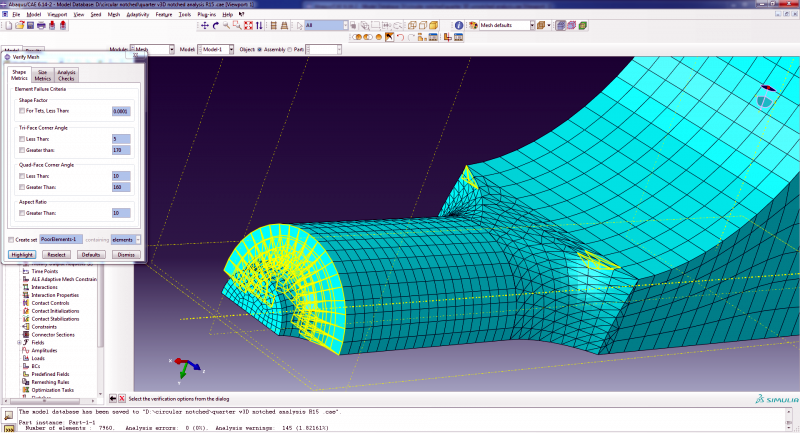The image size is (800, 433).
Task: Expand the Fields tree node
Action: [19, 343]
